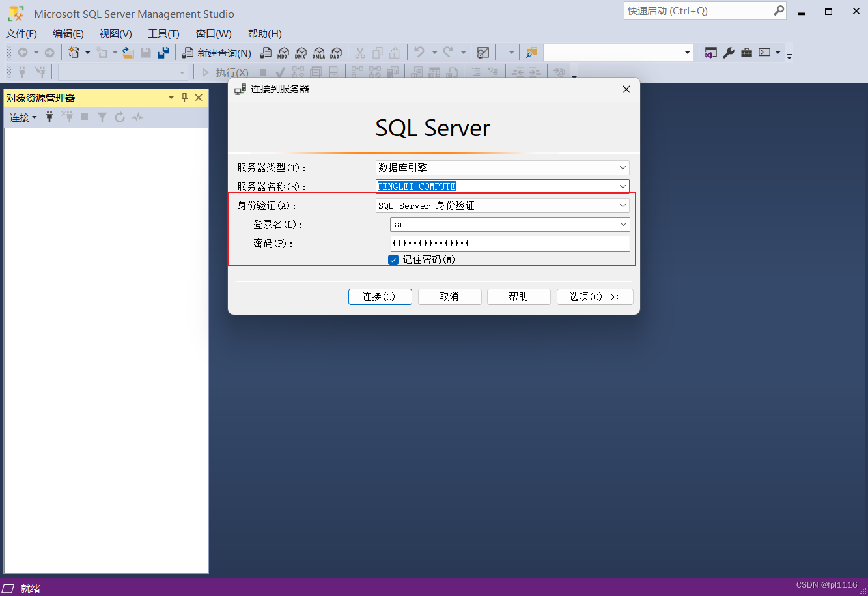Open the activity monitor icon
868x596 pixels.
137,117
